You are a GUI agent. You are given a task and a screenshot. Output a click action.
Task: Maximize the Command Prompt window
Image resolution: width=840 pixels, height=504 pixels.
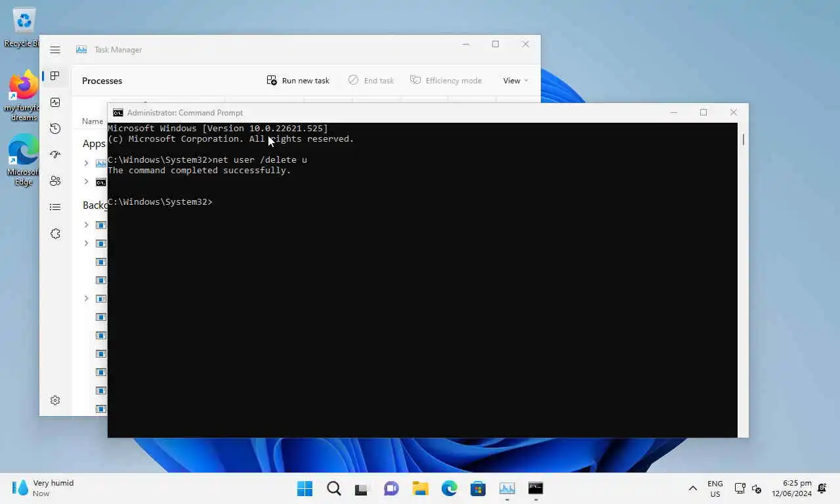[x=703, y=113]
